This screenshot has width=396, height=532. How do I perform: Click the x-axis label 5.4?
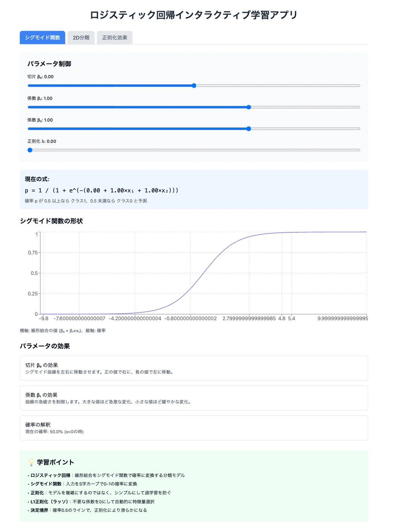coord(292,318)
